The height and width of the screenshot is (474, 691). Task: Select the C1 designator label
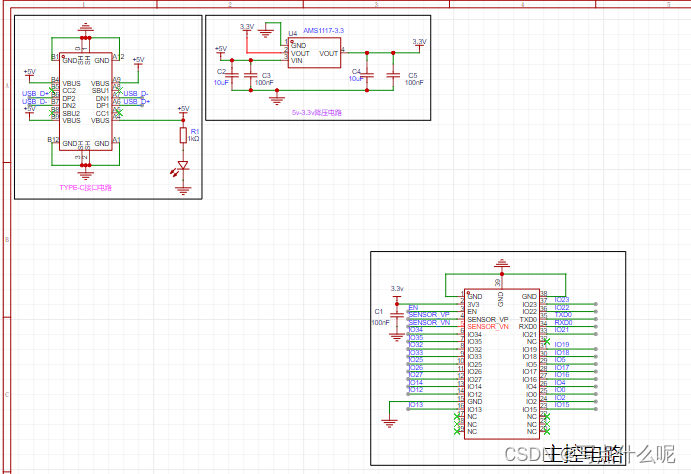[379, 311]
